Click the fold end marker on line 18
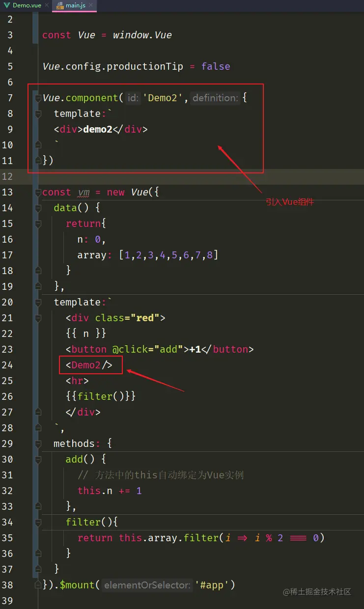Image resolution: width=364 pixels, height=609 pixels. pyautogui.click(x=38, y=271)
